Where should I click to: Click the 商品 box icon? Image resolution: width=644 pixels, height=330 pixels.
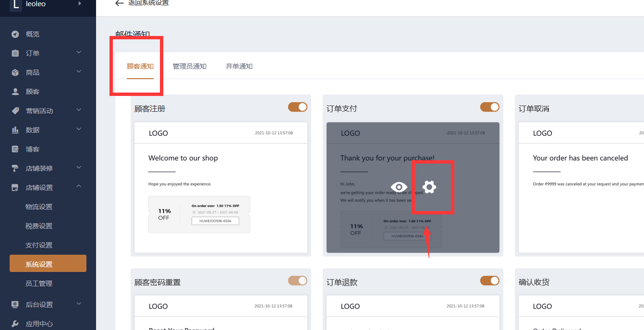pos(15,72)
